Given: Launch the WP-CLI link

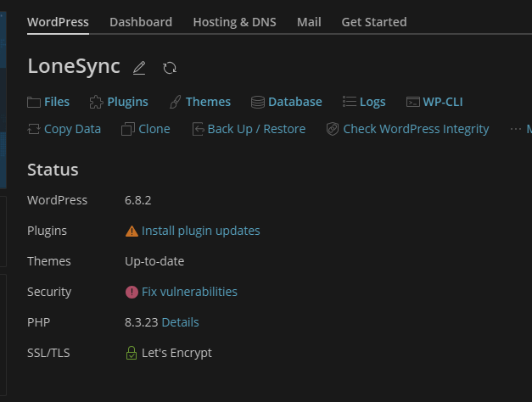Looking at the screenshot, I should pyautogui.click(x=443, y=102).
